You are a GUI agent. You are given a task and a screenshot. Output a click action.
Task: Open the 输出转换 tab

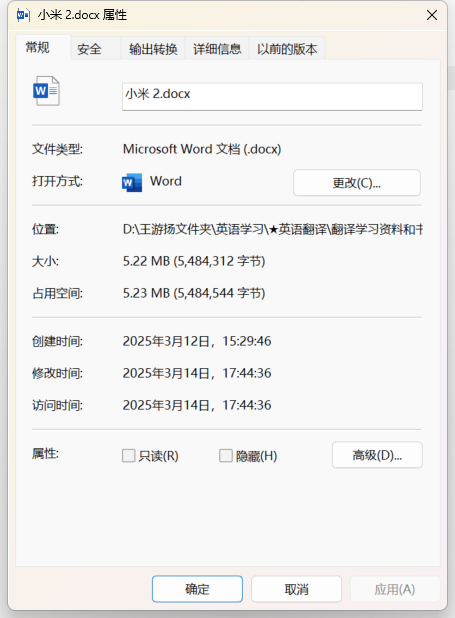click(x=153, y=49)
